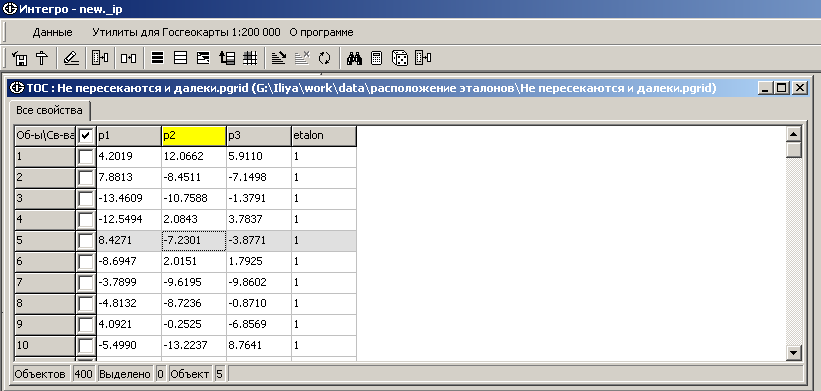Click the outlined rows icon

(181, 58)
